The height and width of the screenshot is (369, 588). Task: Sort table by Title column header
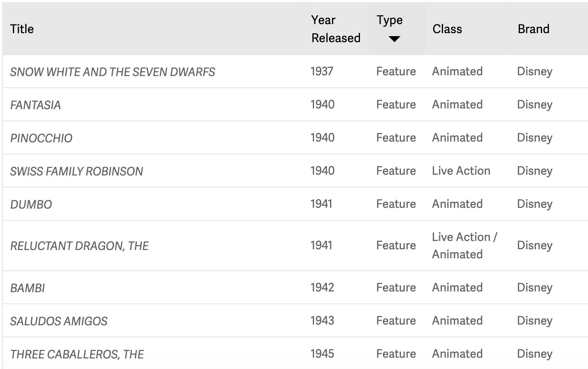point(22,29)
